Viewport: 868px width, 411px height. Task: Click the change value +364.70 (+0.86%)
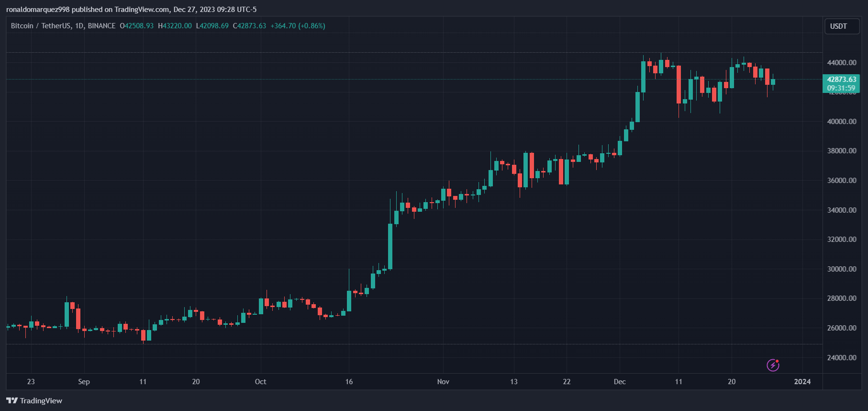pyautogui.click(x=298, y=26)
